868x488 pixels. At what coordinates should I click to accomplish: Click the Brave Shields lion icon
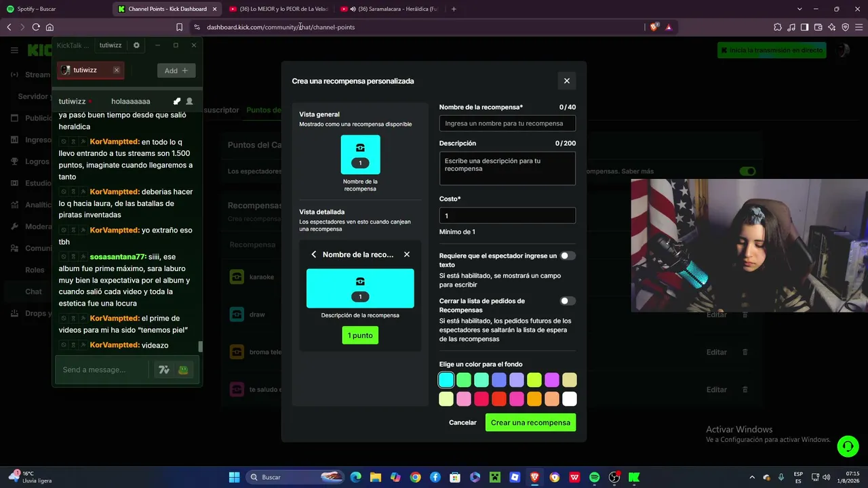[x=654, y=27]
